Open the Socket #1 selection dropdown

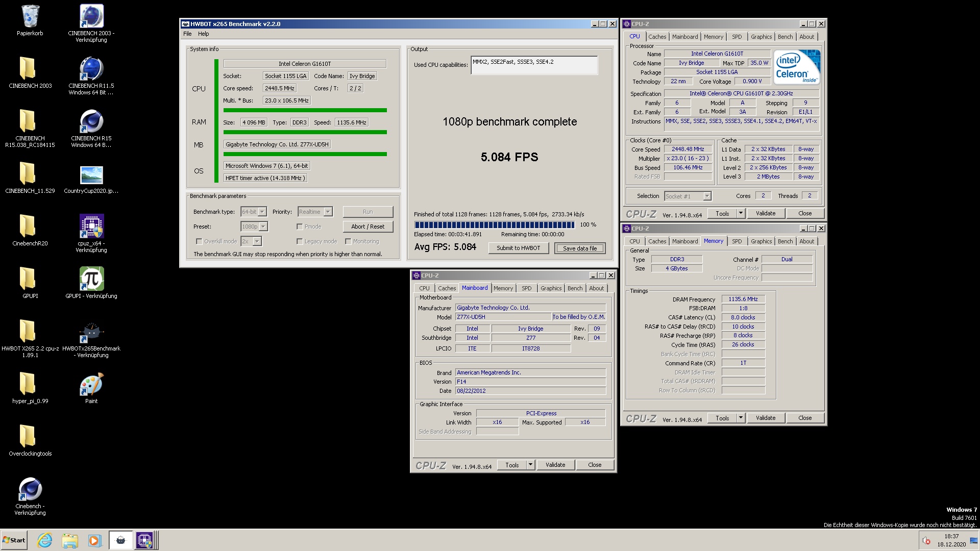[x=707, y=196]
